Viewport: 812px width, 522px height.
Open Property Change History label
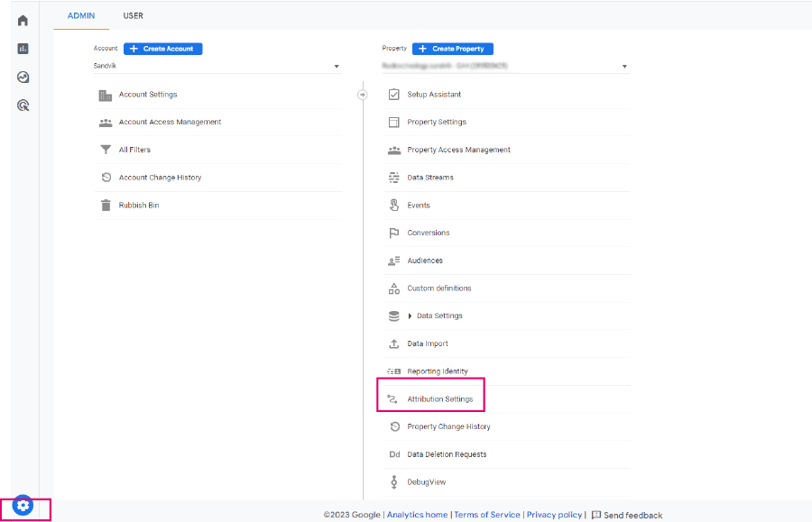[x=448, y=426]
